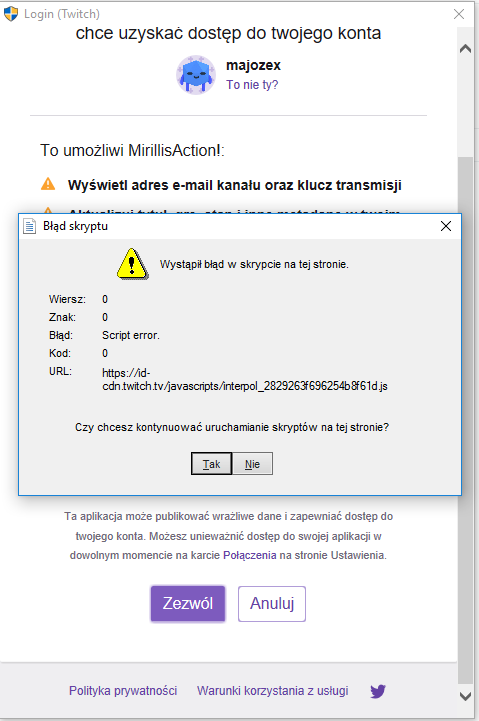This screenshot has height=721, width=479.
Task: Click the vertical scrollbar thumb
Action: point(465,420)
